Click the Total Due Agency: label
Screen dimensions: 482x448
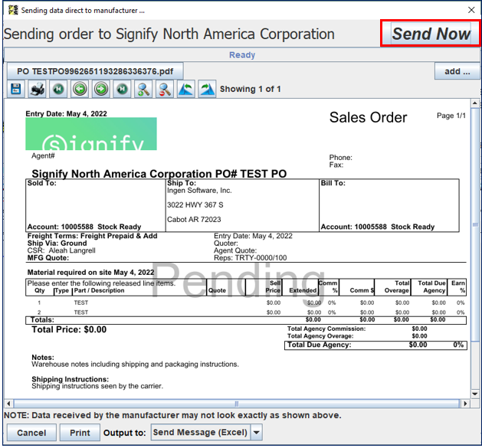click(319, 345)
